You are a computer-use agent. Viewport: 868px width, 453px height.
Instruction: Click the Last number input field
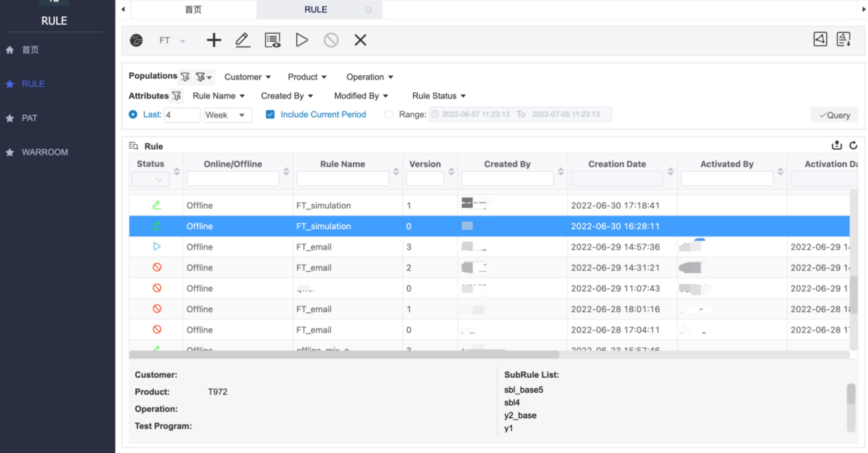(x=182, y=115)
